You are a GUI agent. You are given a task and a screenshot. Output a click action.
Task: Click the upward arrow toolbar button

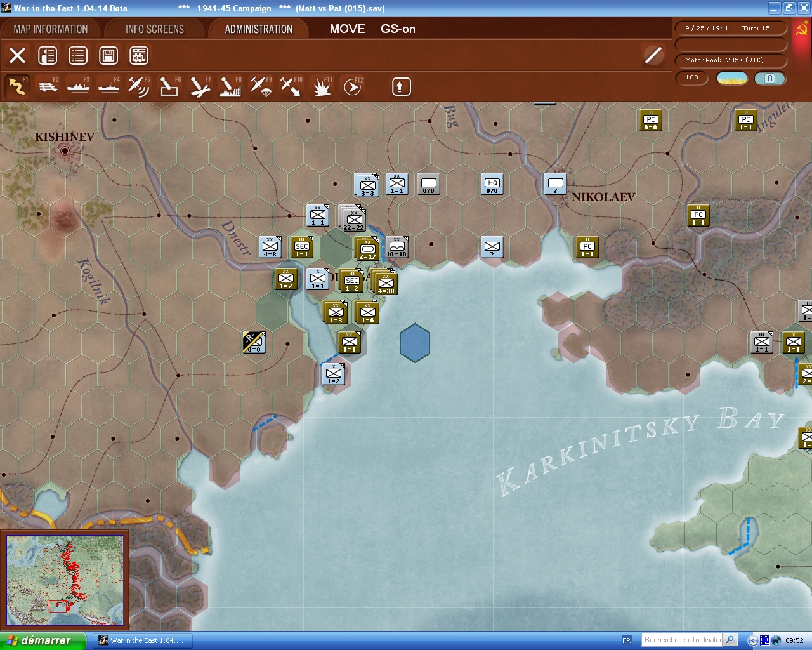coord(401,86)
